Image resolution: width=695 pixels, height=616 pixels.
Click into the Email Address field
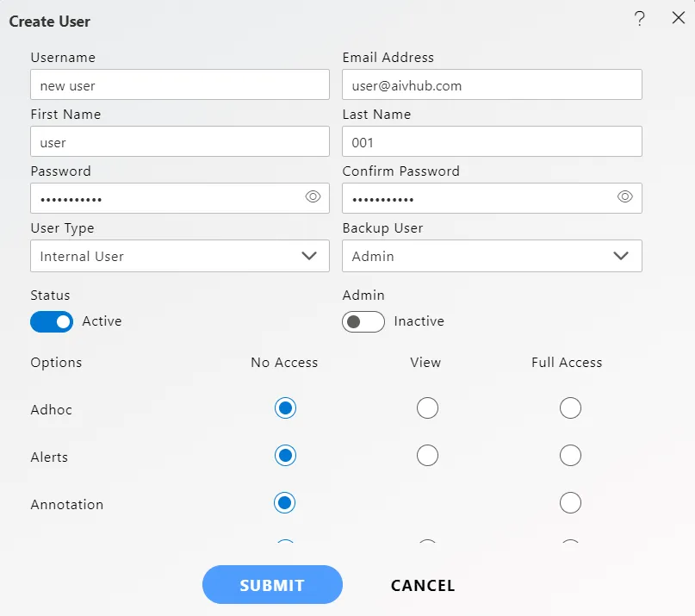pyautogui.click(x=492, y=84)
